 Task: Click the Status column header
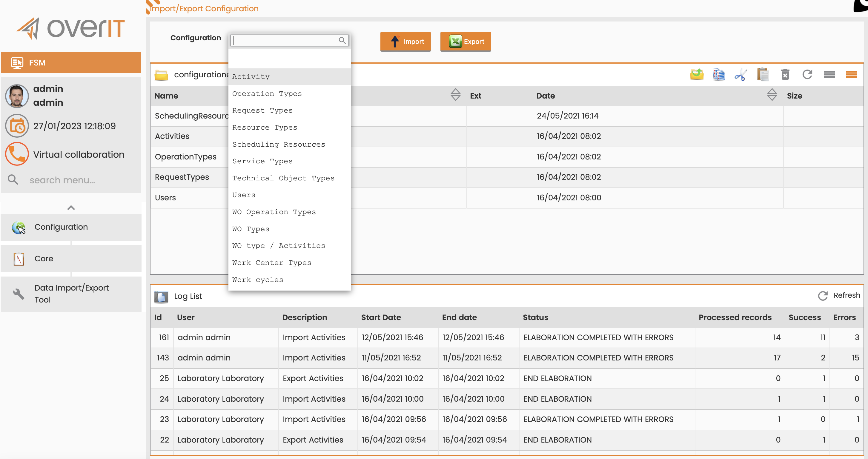coord(535,317)
